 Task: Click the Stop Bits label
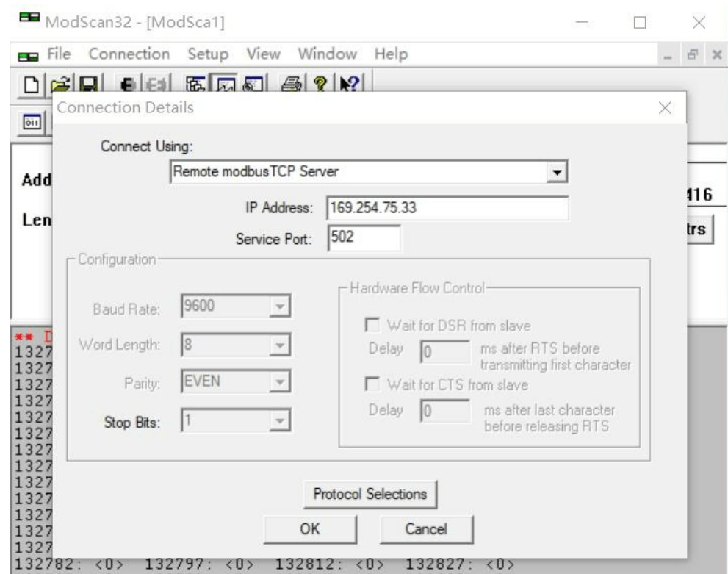point(131,422)
